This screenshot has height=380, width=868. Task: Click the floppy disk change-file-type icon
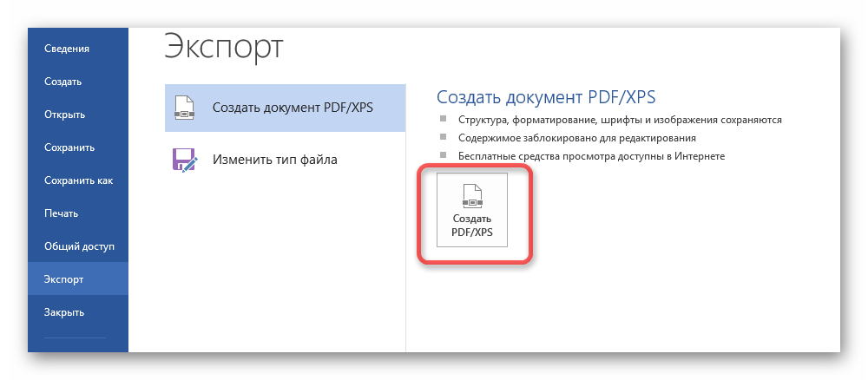click(183, 161)
